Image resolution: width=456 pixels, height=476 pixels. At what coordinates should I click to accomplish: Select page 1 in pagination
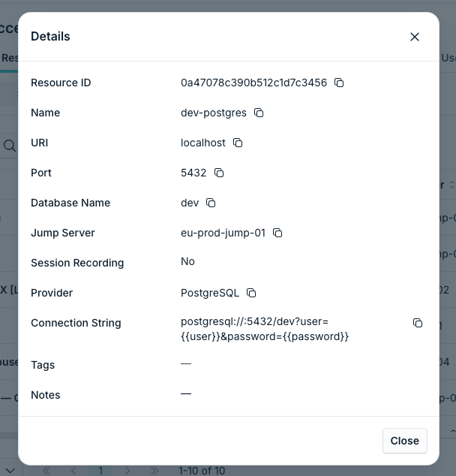(x=100, y=471)
